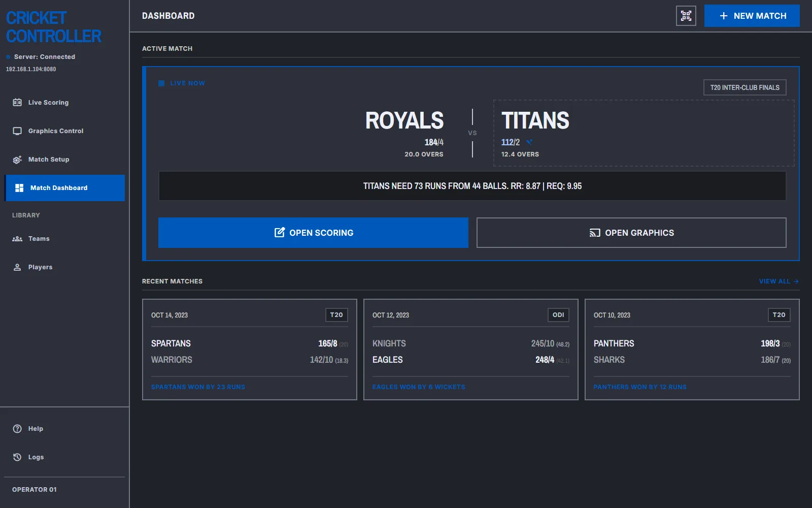
Task: Click the Logs history icon
Action: [x=17, y=457]
